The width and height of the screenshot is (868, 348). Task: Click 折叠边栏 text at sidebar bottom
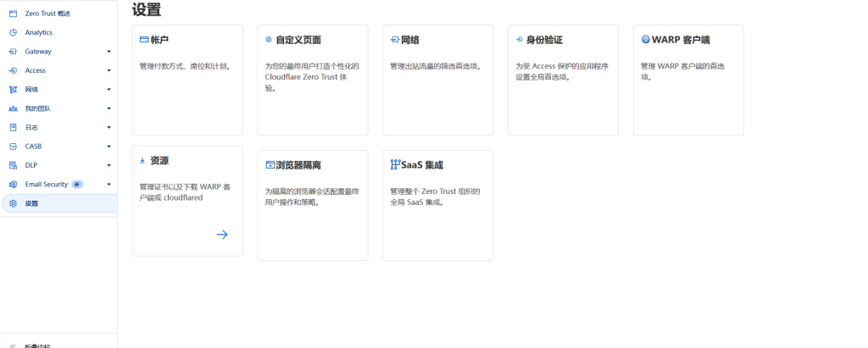point(37,346)
